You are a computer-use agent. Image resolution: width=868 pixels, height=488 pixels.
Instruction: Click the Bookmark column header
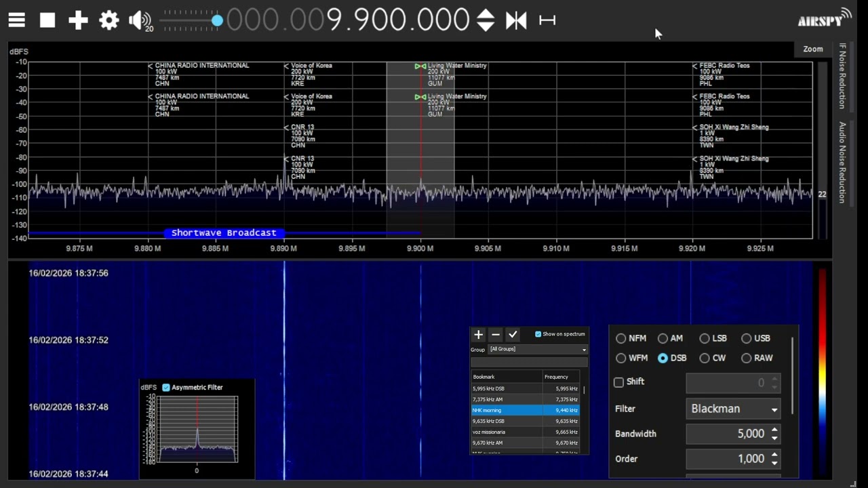(507, 377)
